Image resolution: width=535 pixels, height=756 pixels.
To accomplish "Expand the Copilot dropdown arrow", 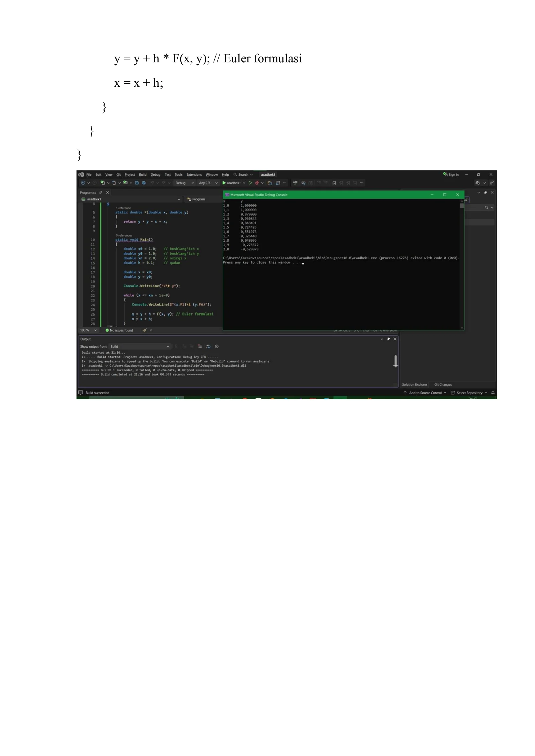I will point(484,183).
